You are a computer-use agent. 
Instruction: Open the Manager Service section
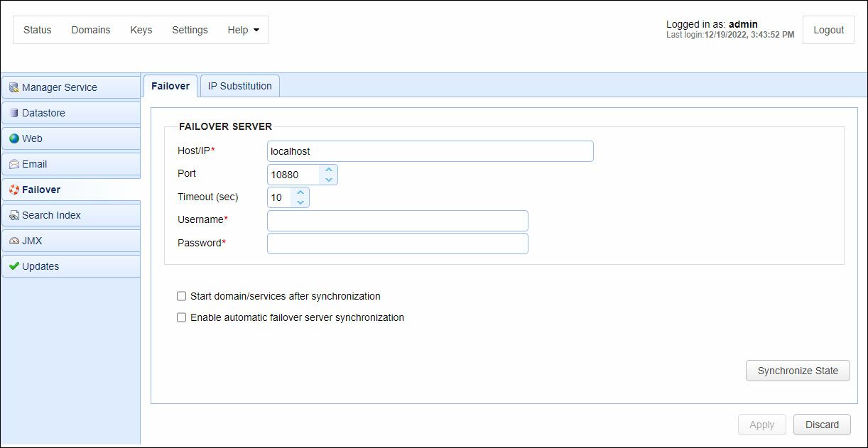(71, 87)
